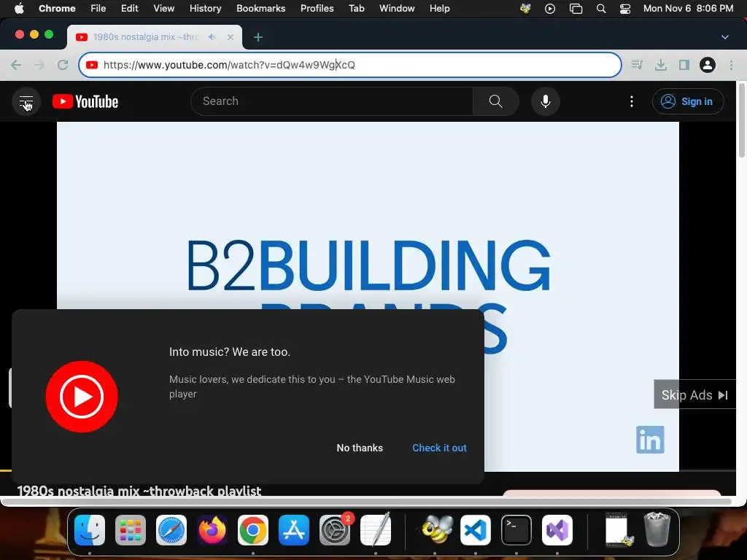Open Visual Studio from the Dock
Viewport: 747px width, 560px height.
click(x=557, y=530)
